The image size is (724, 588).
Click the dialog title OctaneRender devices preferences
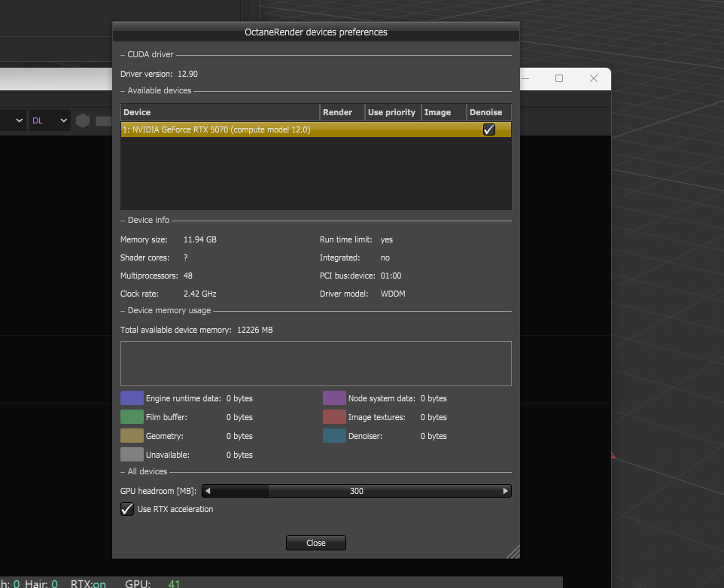pos(316,32)
